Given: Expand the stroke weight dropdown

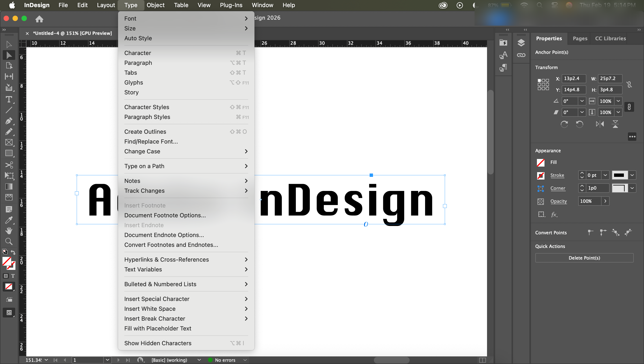Looking at the screenshot, I should (x=605, y=175).
